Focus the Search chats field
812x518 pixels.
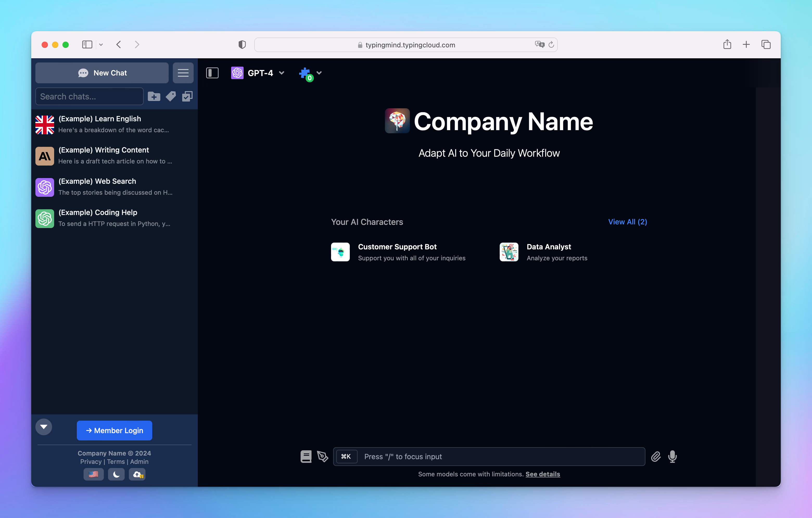(89, 97)
